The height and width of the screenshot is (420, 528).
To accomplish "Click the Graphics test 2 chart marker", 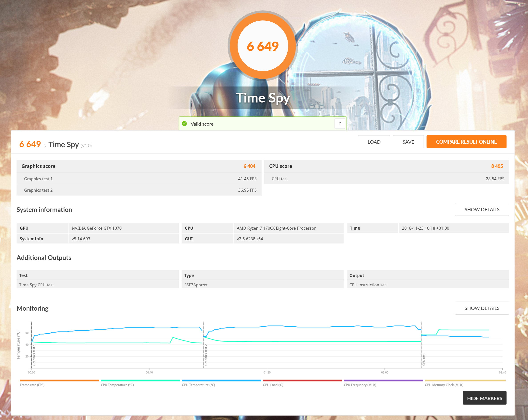I will 206,355.
